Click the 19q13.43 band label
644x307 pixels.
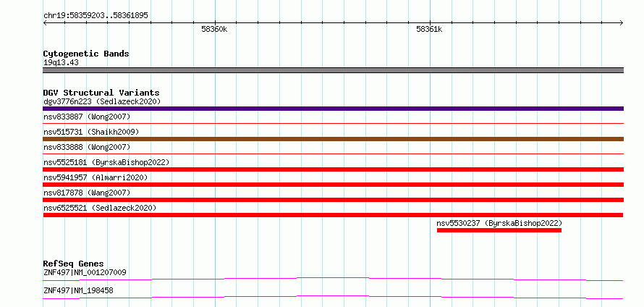coord(61,63)
